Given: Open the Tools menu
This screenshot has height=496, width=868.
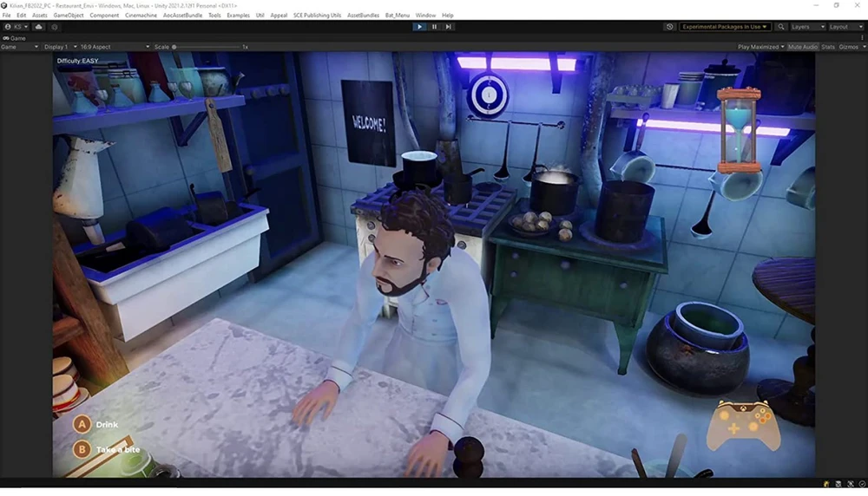Looking at the screenshot, I should [x=214, y=16].
